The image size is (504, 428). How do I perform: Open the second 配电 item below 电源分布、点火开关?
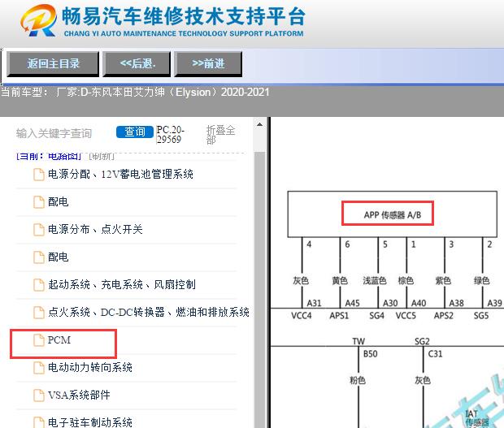pos(59,257)
